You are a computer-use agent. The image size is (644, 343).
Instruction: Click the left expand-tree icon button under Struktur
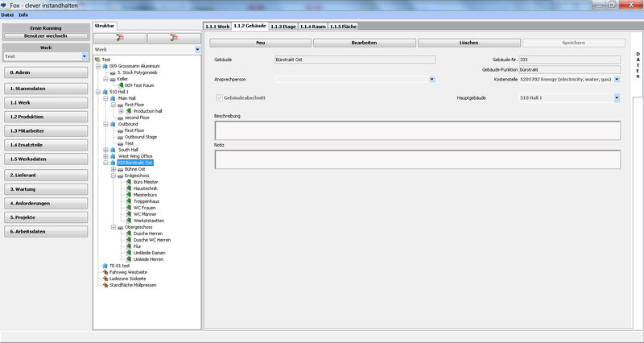(120, 38)
